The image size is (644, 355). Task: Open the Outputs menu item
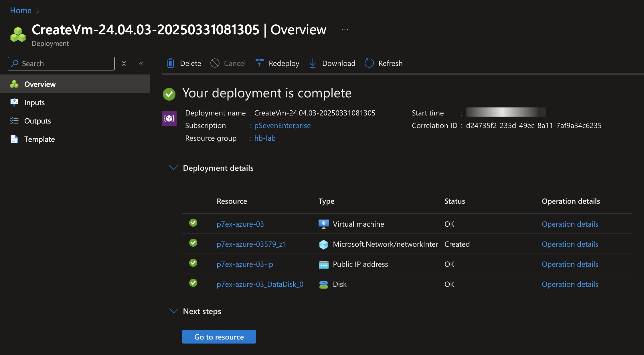point(37,121)
